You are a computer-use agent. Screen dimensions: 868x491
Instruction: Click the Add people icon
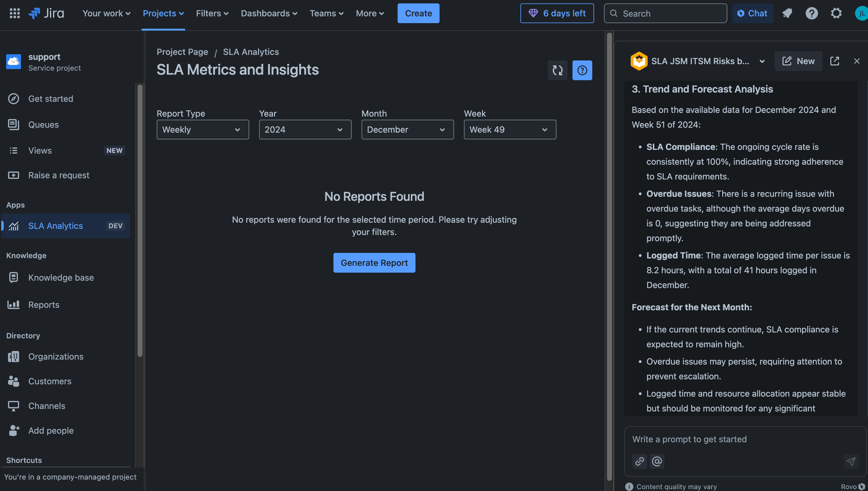[x=14, y=430]
